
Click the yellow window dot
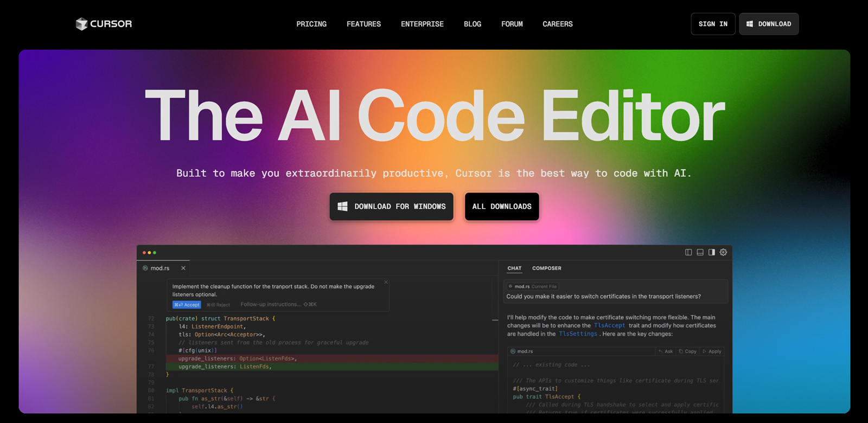coord(149,253)
